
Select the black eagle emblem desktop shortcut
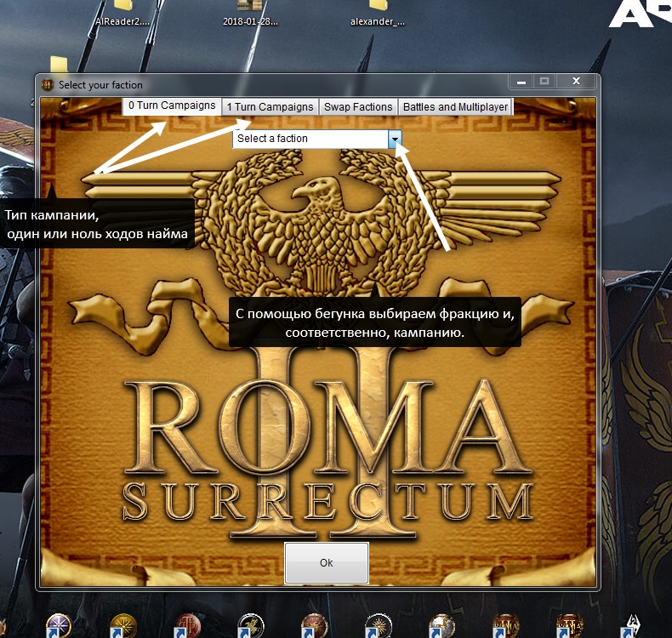point(251,625)
